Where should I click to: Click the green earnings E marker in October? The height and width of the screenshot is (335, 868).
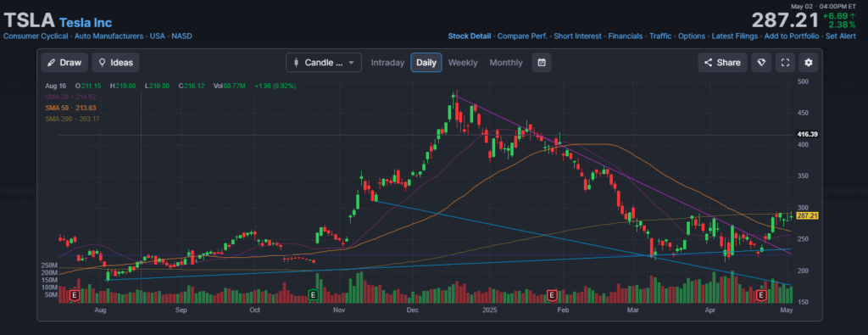314,296
